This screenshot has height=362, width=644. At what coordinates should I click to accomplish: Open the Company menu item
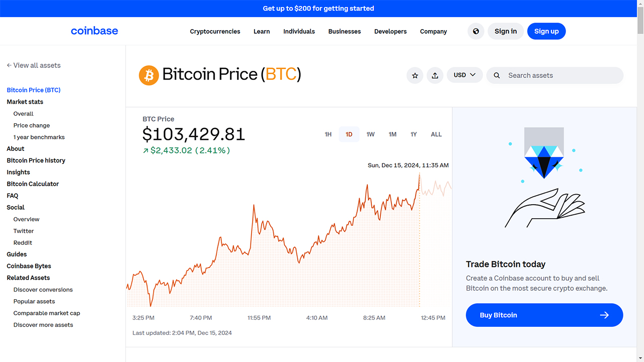(433, 31)
